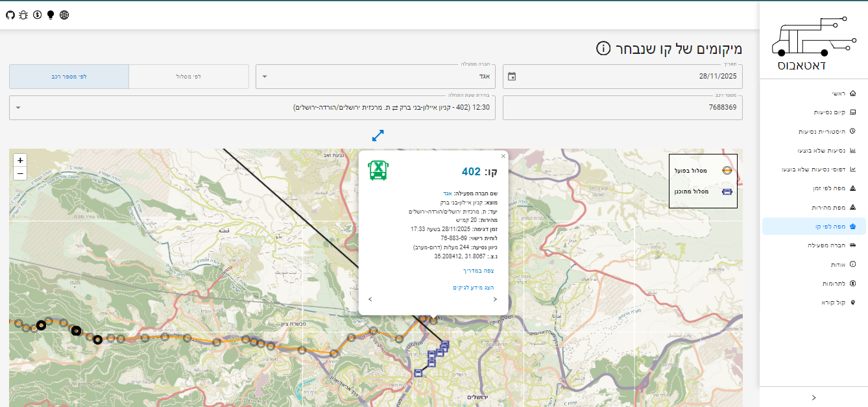Click the 'צפה במדריך' link in popup

coord(479,271)
